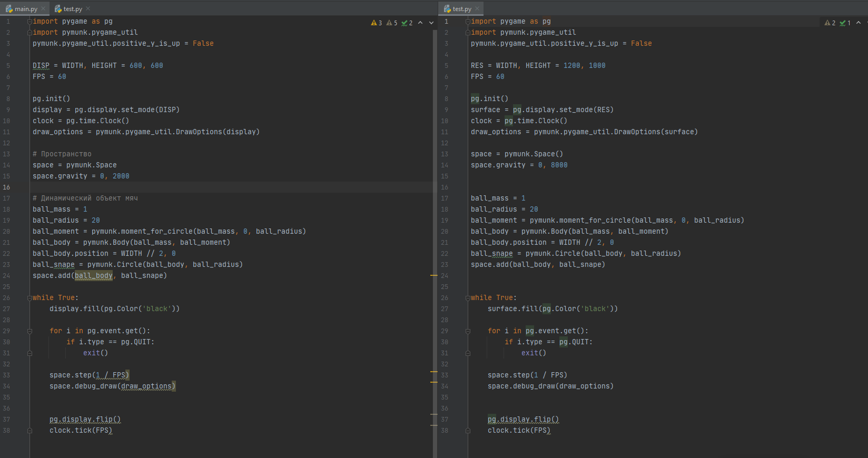Click fold end marker at line 38, right editor

468,431
